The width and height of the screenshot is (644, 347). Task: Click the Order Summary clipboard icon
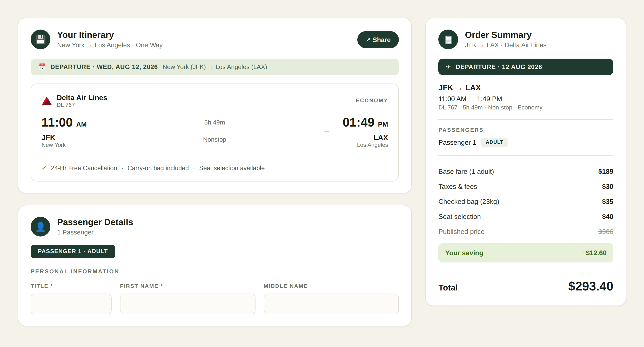point(448,39)
